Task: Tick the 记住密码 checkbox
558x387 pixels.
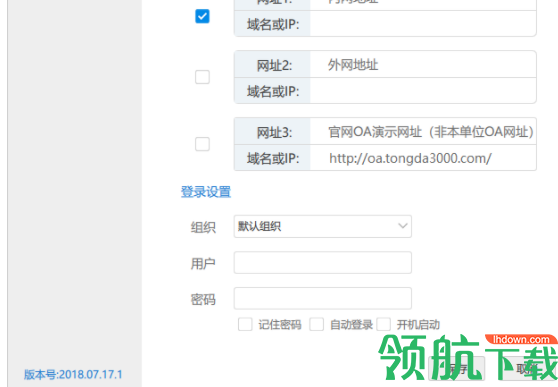Action: pos(245,324)
